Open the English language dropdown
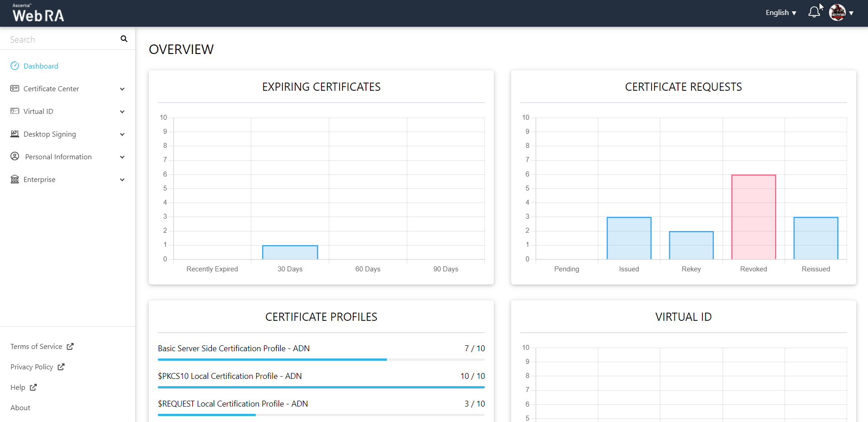This screenshot has width=868, height=422. coord(780,13)
